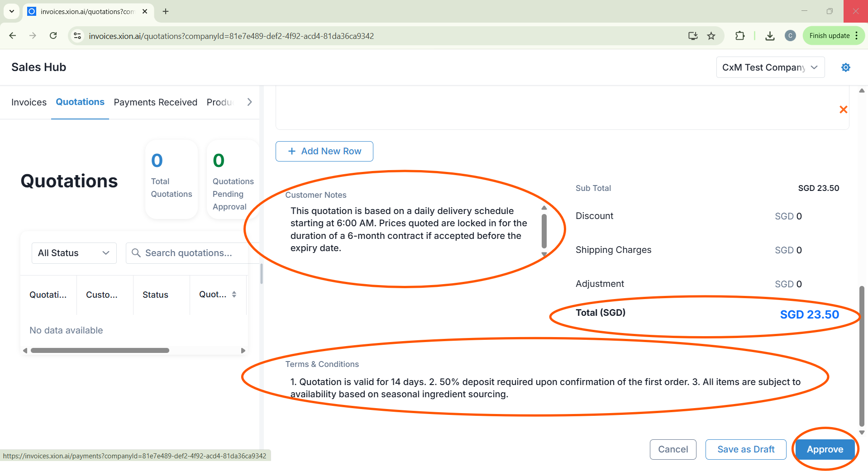This screenshot has width=868, height=471.
Task: Click the install app icon in address bar
Action: tap(692, 36)
